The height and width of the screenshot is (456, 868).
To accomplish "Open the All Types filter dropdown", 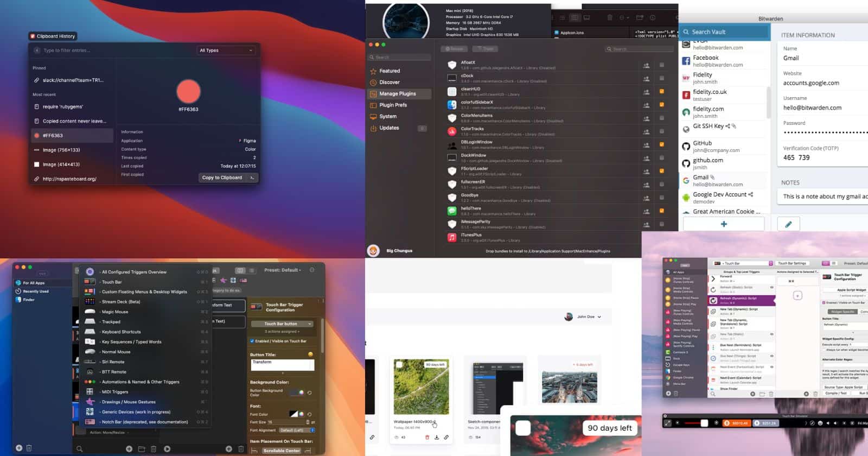I will click(226, 50).
